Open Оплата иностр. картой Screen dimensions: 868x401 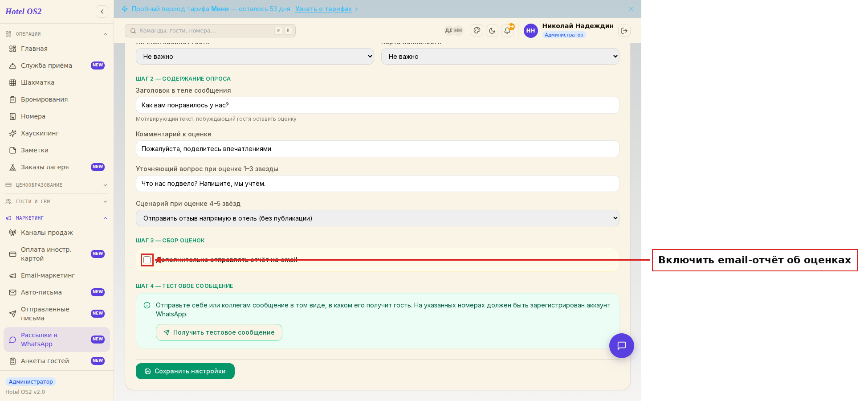click(57, 254)
